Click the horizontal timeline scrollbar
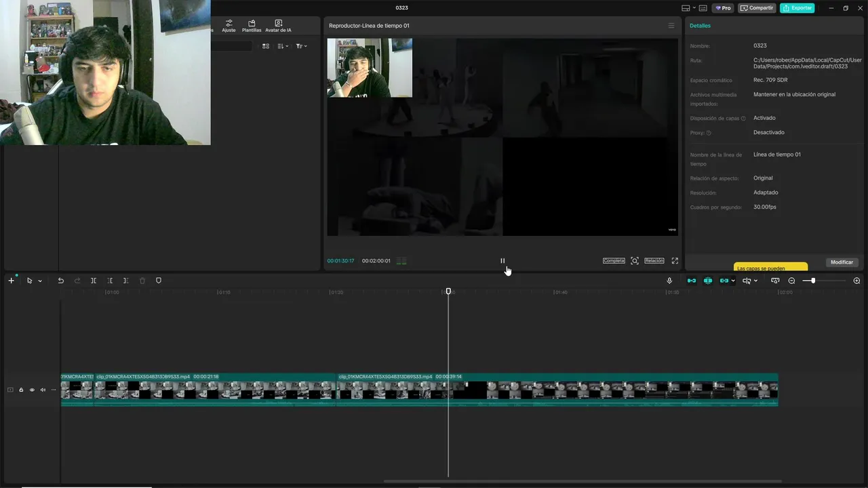Screen dimensions: 868x488 pyautogui.click(x=583, y=481)
